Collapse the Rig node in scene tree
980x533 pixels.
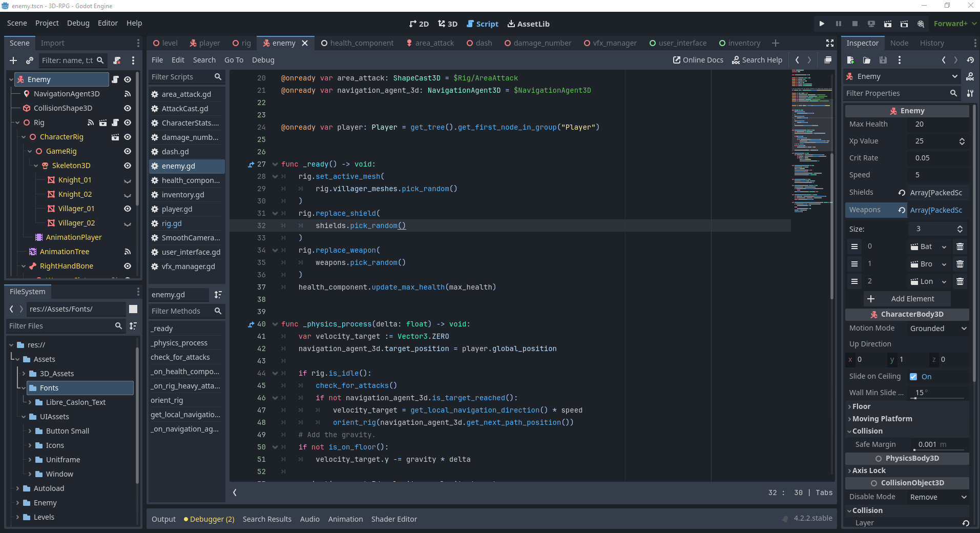point(17,122)
